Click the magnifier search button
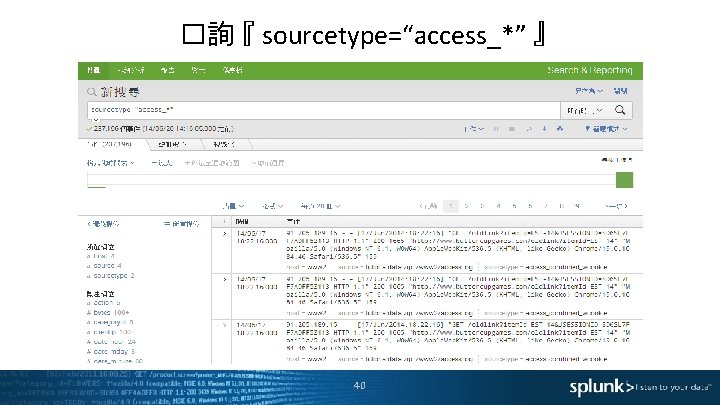The height and width of the screenshot is (405, 720). coord(620,110)
